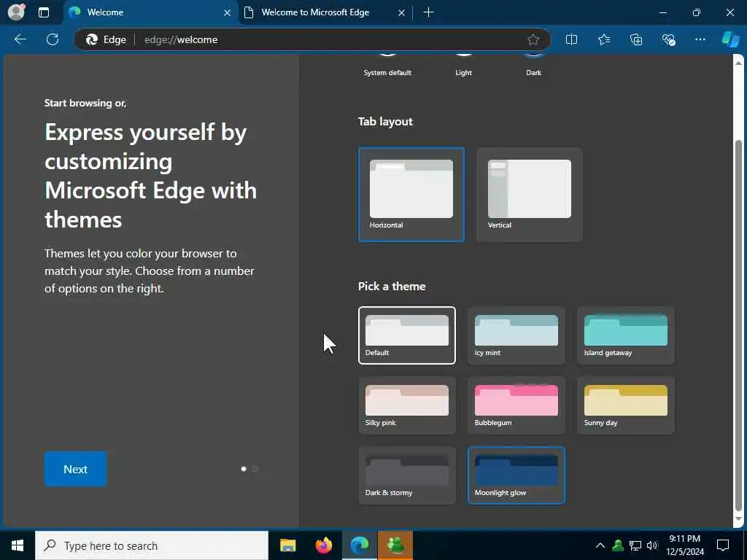Click the scrollbar down arrow
The image size is (747, 560).
[x=738, y=519]
